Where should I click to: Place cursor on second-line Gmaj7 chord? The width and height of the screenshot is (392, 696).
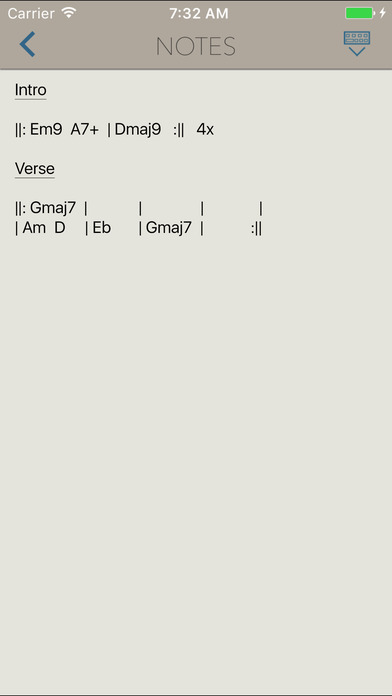tap(169, 228)
